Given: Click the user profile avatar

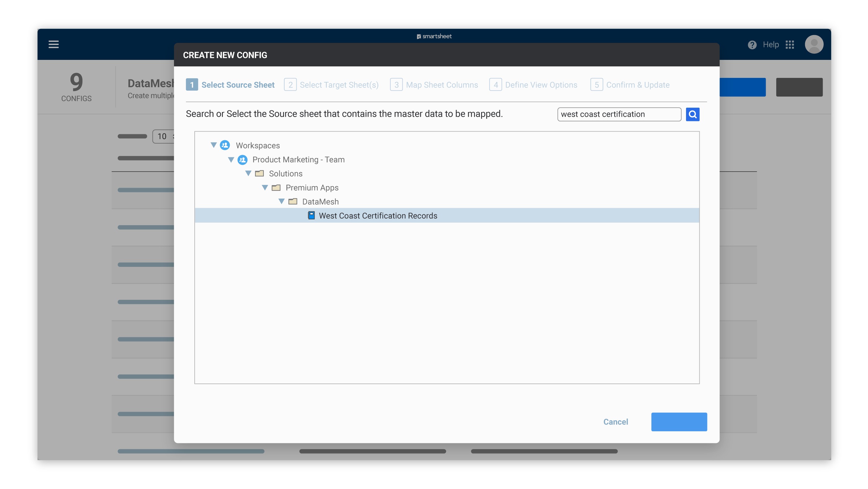Looking at the screenshot, I should 814,44.
